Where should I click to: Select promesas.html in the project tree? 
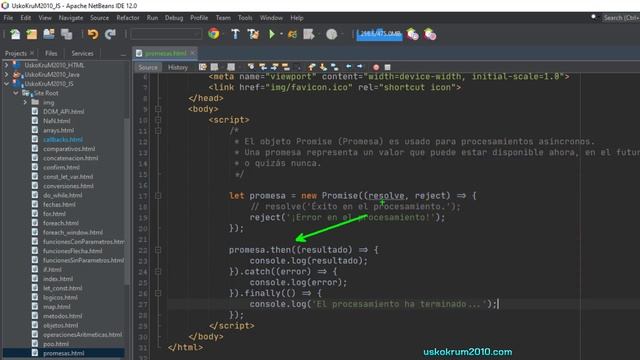coord(63,353)
